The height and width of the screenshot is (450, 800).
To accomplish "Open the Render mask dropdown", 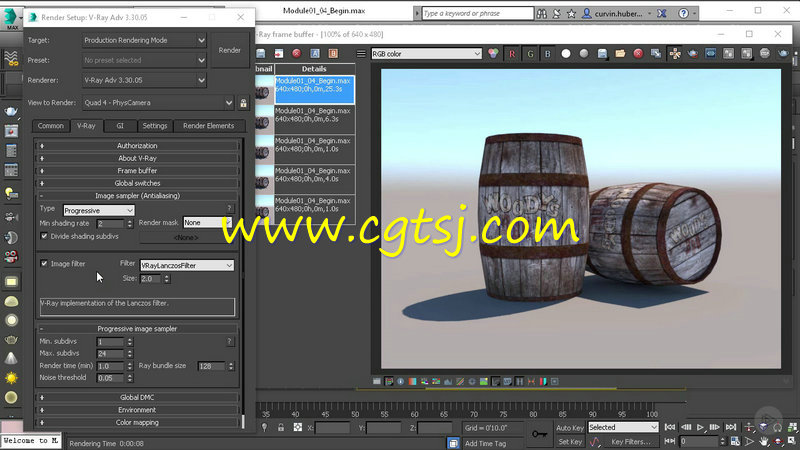I will click(207, 222).
